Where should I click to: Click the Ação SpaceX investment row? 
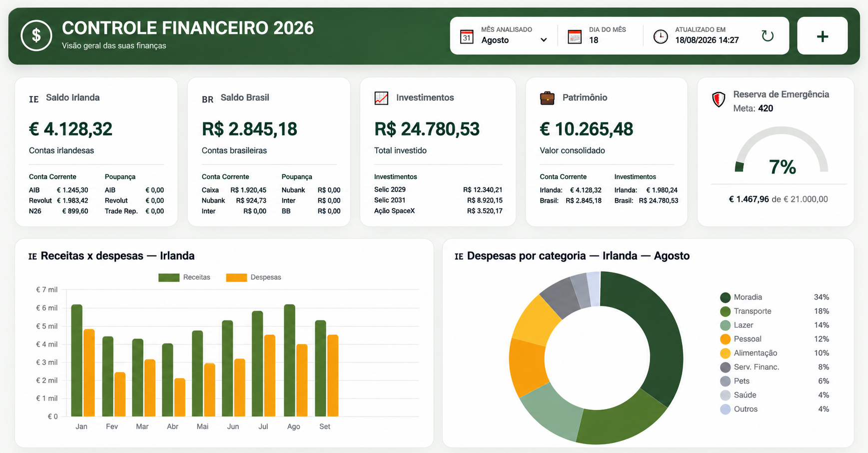point(438,211)
